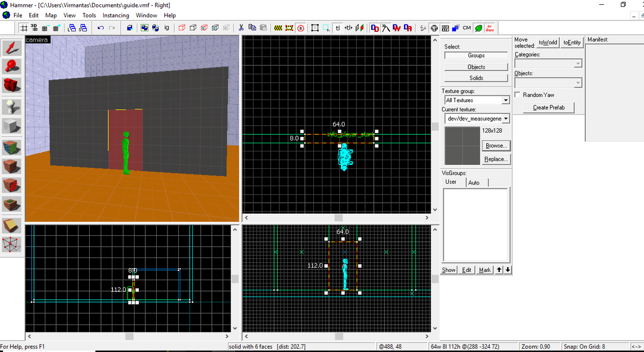Image resolution: width=644 pixels, height=352 pixels.
Task: Choose the Camera tool
Action: click(11, 85)
